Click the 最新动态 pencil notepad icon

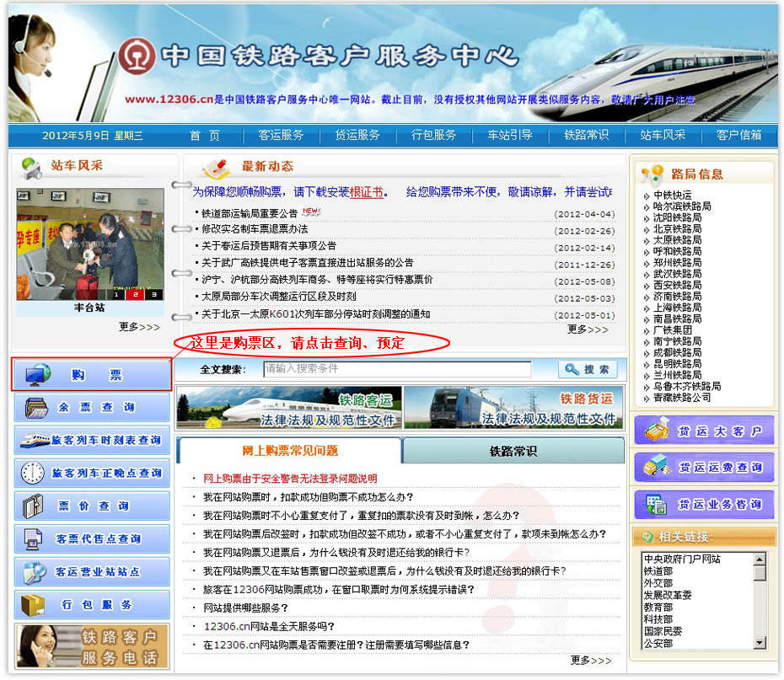coord(216,169)
